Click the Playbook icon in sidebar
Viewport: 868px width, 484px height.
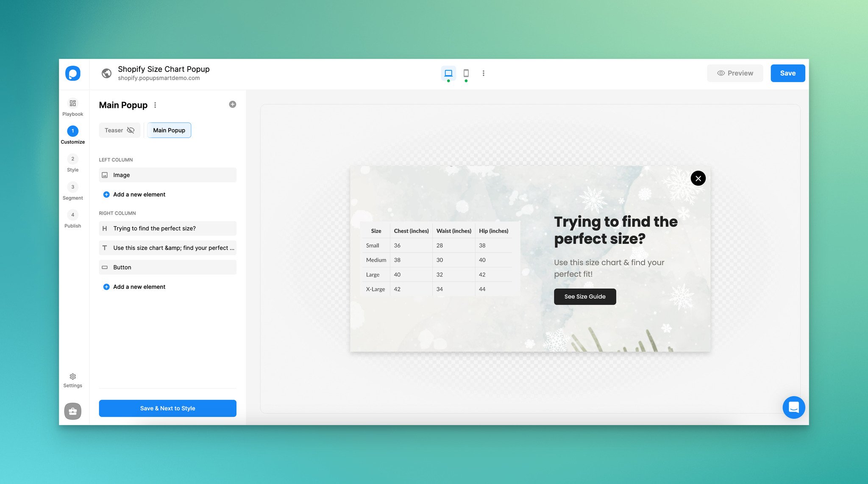pyautogui.click(x=73, y=104)
